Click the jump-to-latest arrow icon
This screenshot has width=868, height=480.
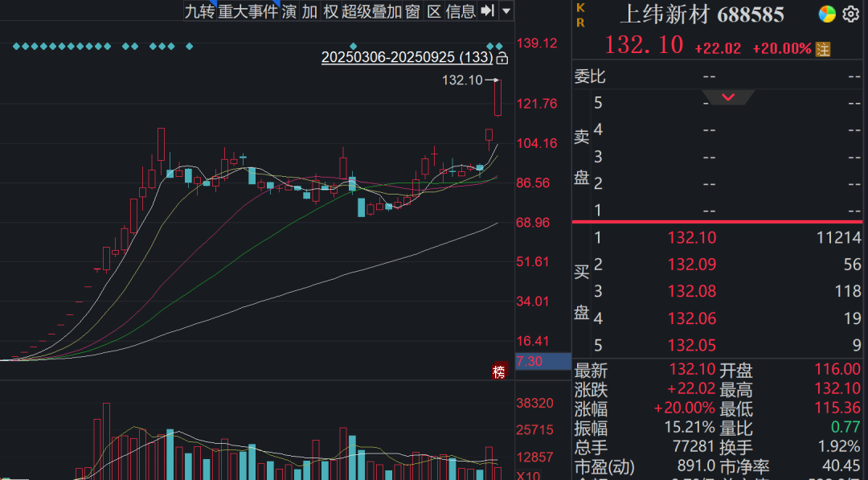[488, 10]
